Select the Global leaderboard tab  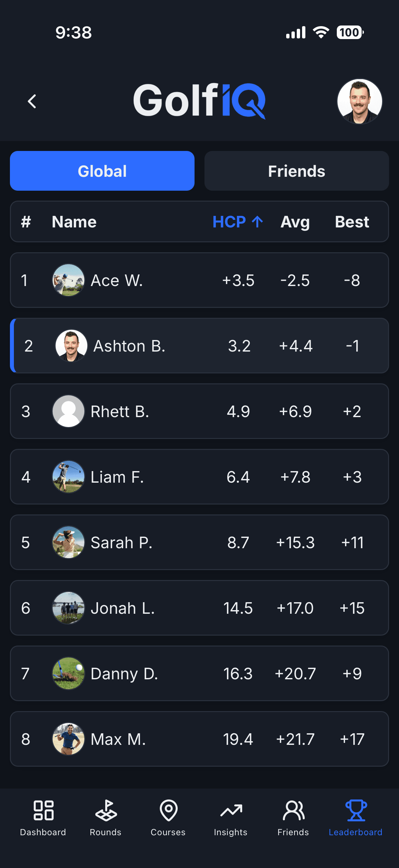coord(102,171)
